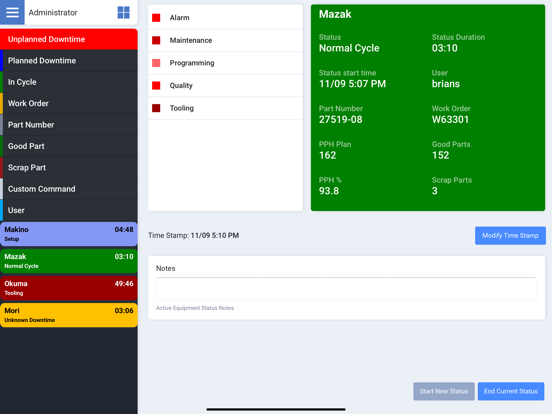Select the Makino Setup machine card
This screenshot has width=552, height=414.
tap(69, 234)
